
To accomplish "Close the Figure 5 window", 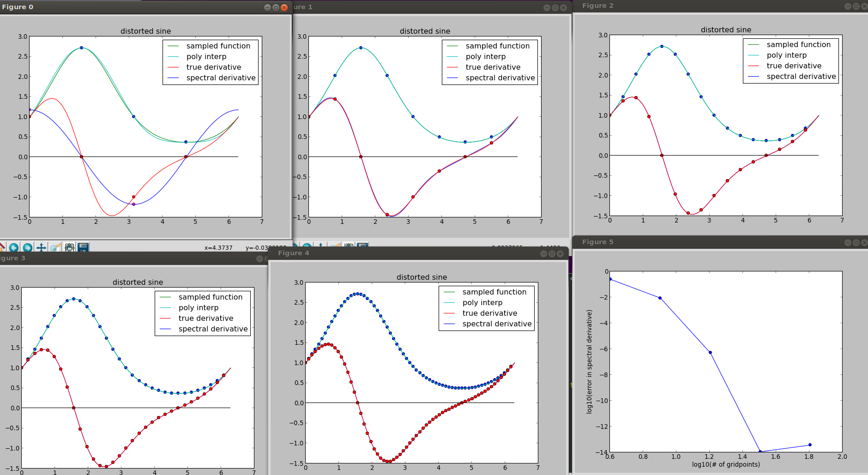I will click(864, 242).
